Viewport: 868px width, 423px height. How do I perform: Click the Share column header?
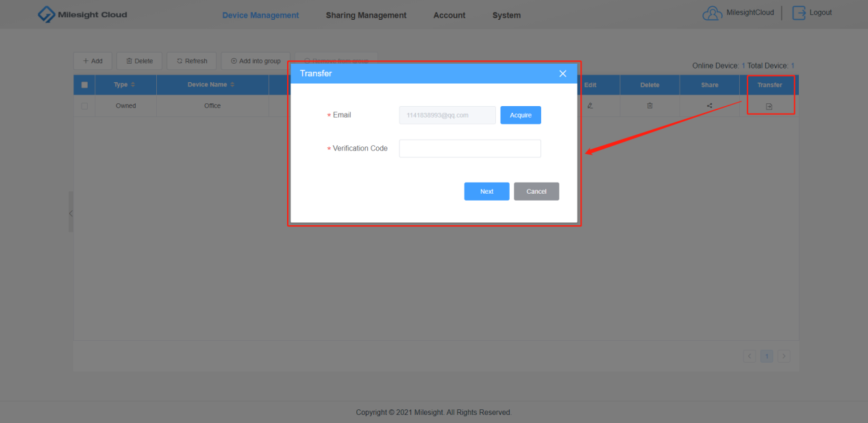(x=710, y=85)
